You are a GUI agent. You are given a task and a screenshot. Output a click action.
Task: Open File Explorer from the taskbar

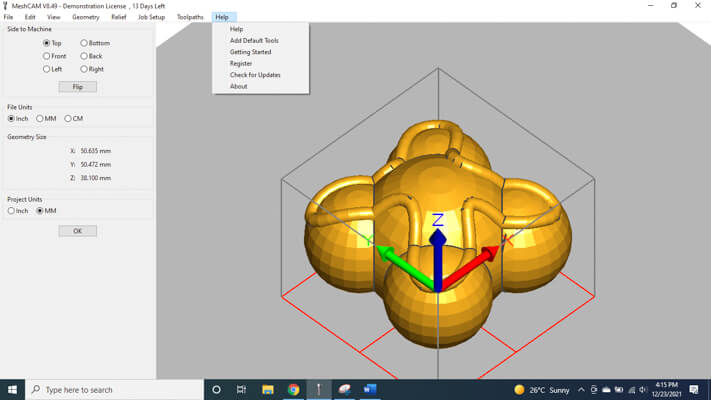268,389
